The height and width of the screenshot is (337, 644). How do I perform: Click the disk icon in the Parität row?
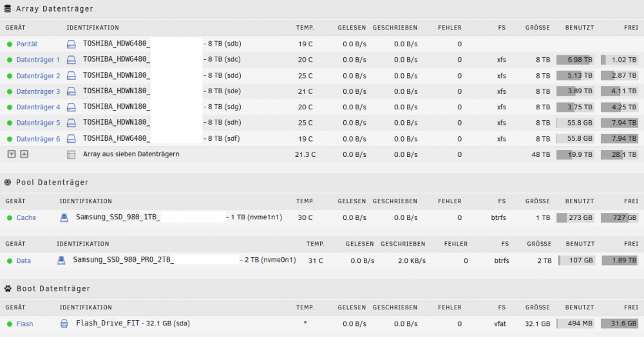[x=71, y=44]
